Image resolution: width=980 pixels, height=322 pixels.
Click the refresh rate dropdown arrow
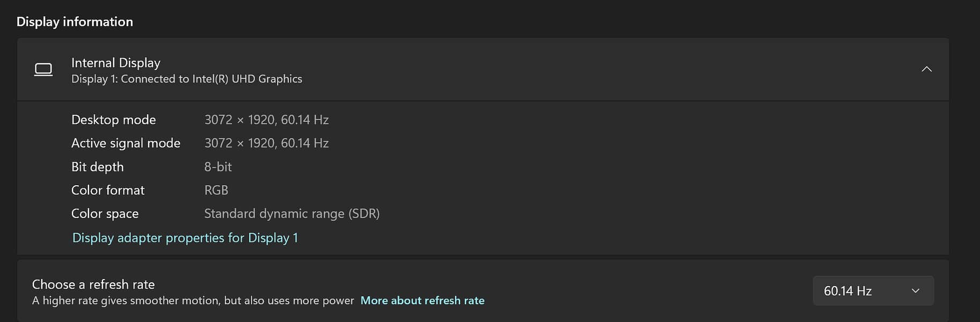(x=916, y=291)
